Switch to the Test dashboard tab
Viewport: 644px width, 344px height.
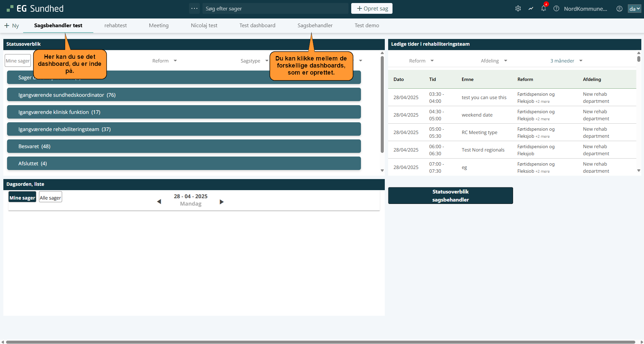coord(257,26)
